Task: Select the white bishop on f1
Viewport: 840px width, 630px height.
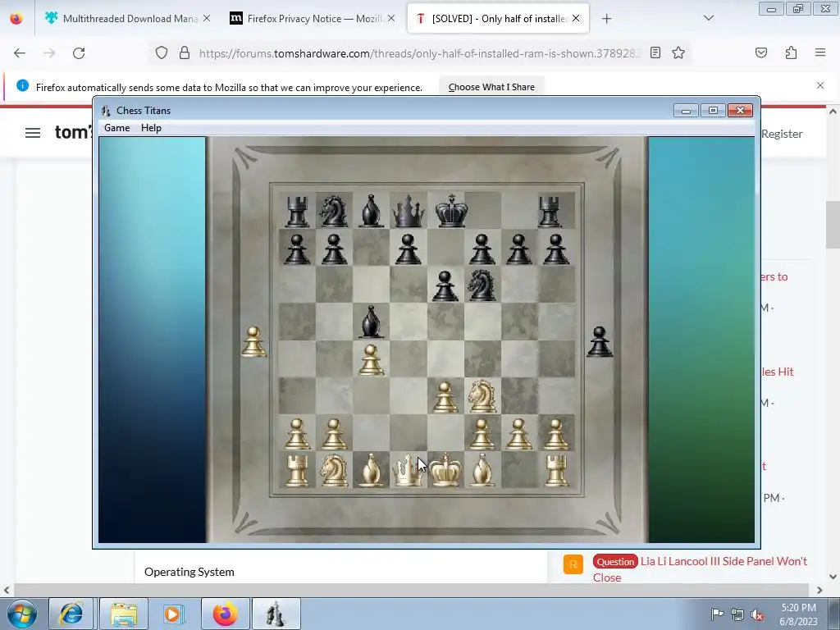Action: point(482,470)
